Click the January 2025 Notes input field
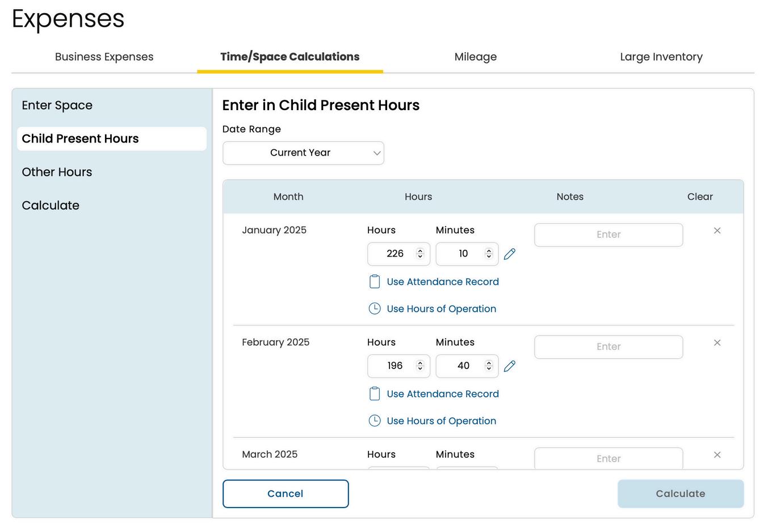 [608, 235]
